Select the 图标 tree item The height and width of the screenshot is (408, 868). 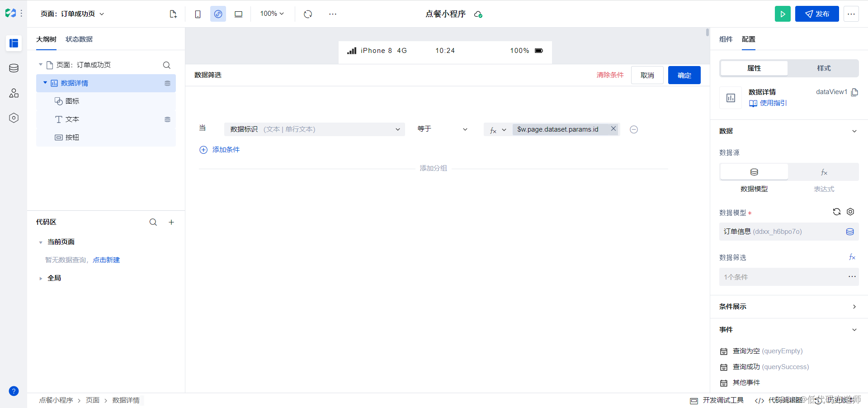[106, 101]
